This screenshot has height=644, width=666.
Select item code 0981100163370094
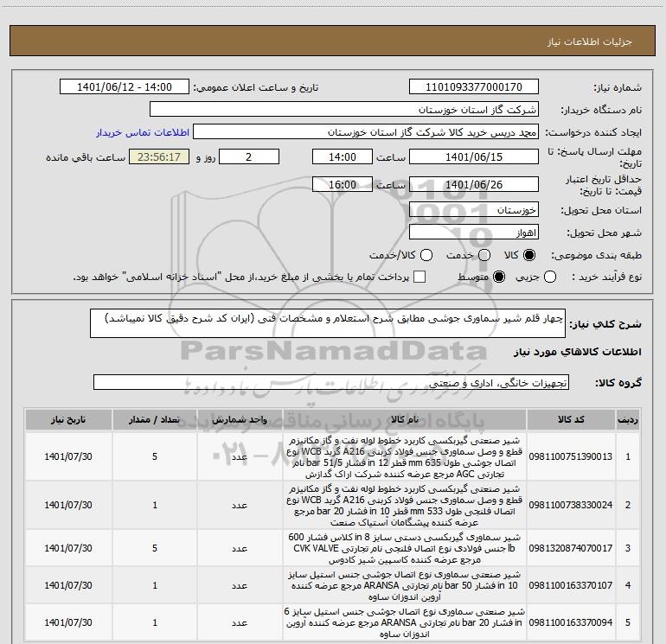pyautogui.click(x=571, y=622)
